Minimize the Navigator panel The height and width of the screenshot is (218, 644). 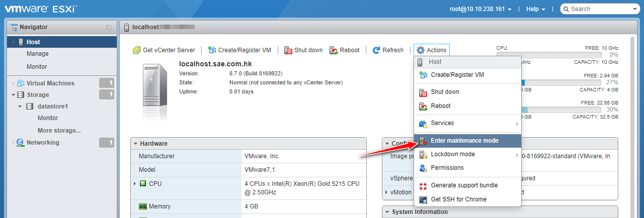(109, 27)
